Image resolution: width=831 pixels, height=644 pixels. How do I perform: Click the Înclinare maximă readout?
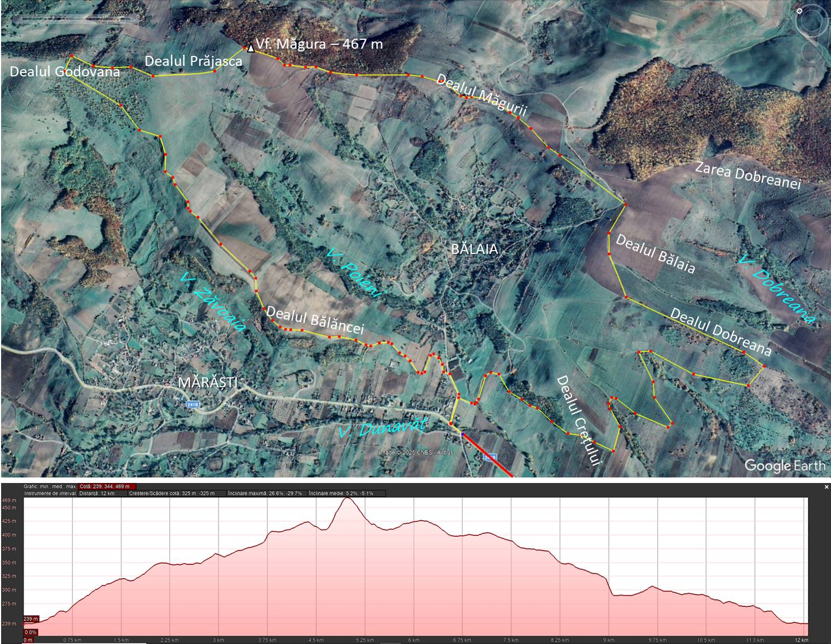point(266,493)
